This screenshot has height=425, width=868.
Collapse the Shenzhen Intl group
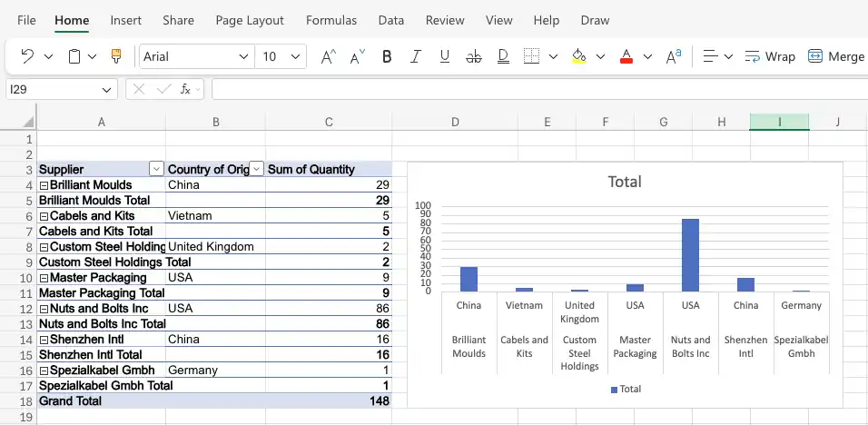click(x=44, y=340)
